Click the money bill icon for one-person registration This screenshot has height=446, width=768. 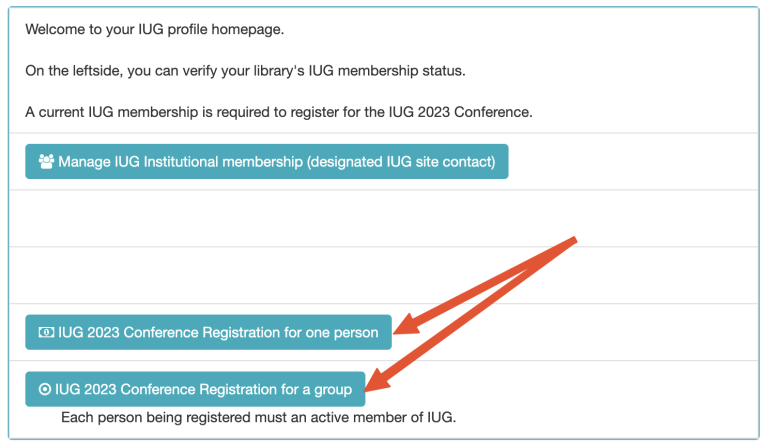(x=46, y=333)
